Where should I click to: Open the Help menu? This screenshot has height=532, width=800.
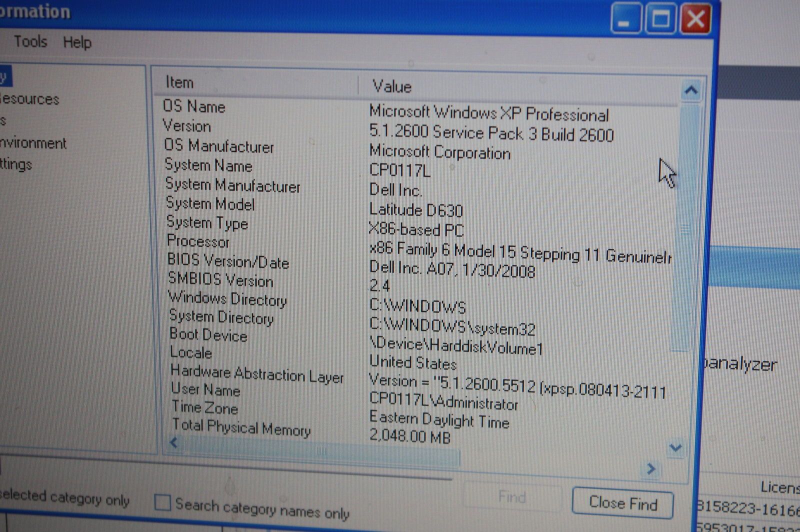pos(77,42)
